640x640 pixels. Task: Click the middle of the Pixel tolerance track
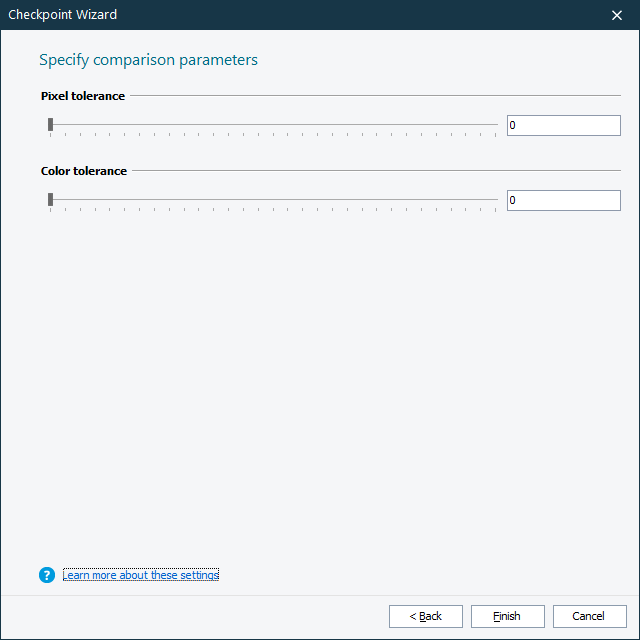pos(273,125)
